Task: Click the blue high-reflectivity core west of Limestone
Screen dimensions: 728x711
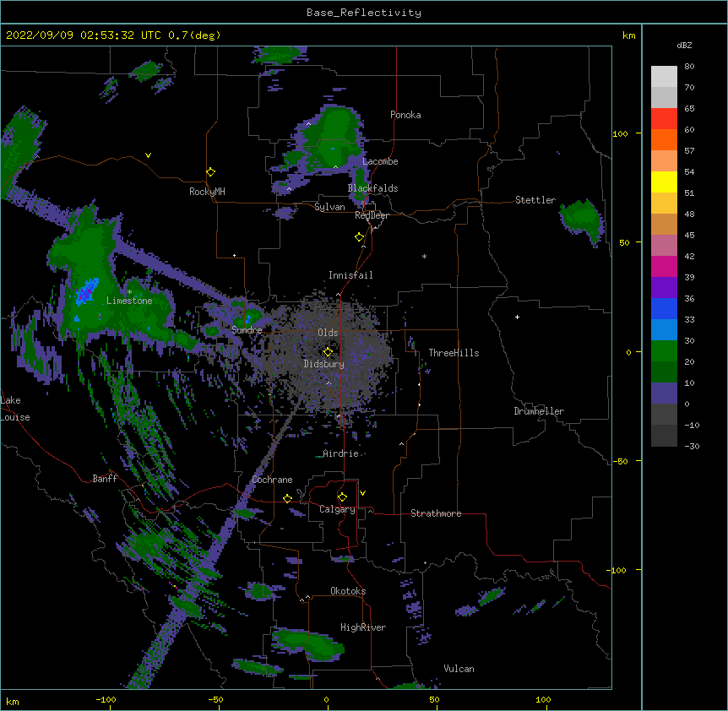Action: click(87, 291)
